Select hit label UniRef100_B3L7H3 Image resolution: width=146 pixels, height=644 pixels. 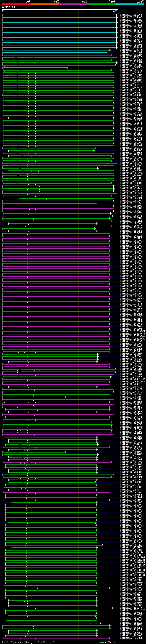[131, 399]
